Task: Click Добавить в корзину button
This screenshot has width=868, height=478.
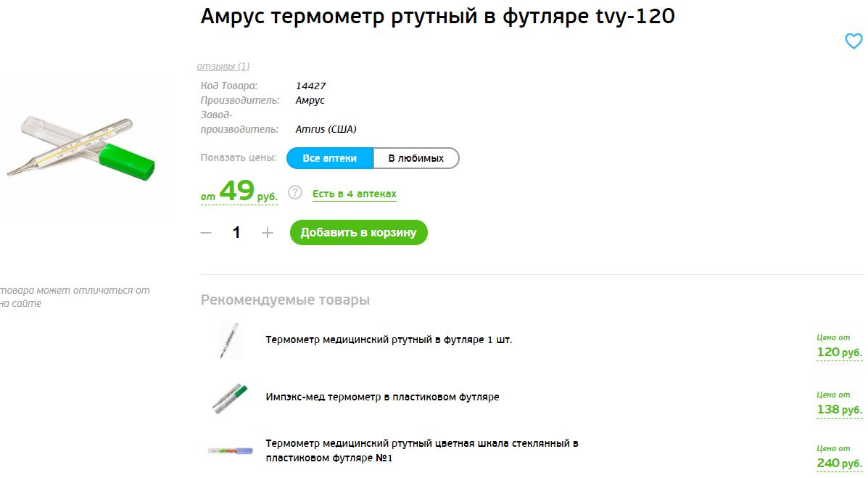Action: 359,233
